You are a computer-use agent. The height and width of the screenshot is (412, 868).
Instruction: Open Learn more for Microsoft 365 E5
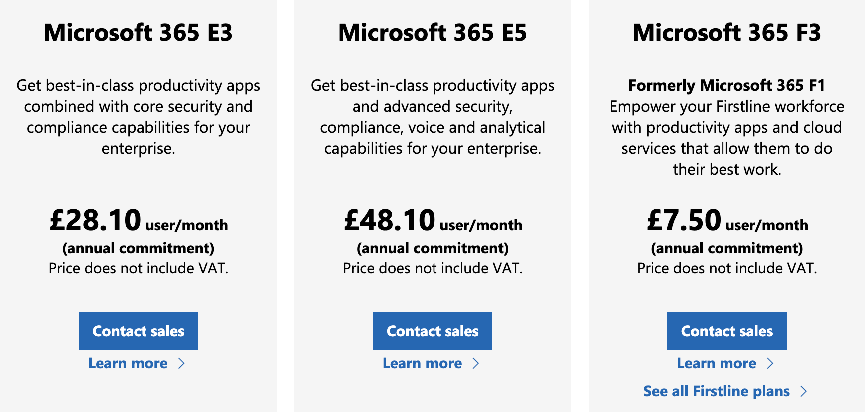422,363
